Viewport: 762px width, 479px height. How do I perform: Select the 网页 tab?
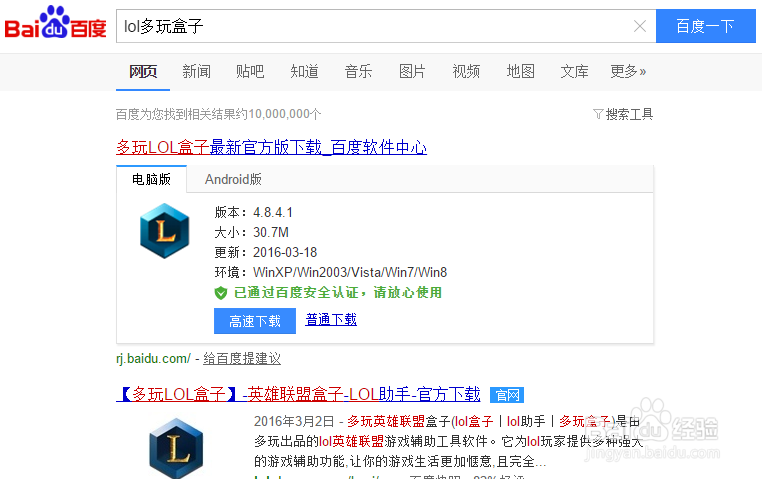[143, 71]
